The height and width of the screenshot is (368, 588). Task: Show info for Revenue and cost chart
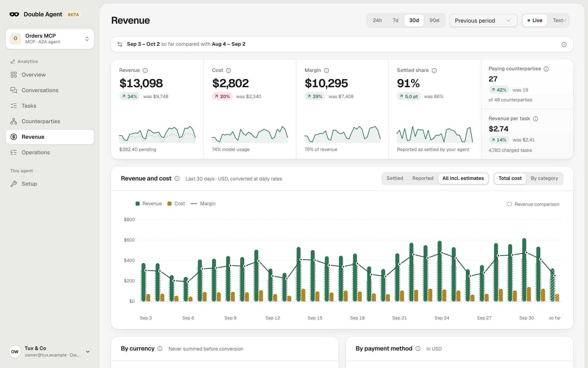(x=177, y=179)
